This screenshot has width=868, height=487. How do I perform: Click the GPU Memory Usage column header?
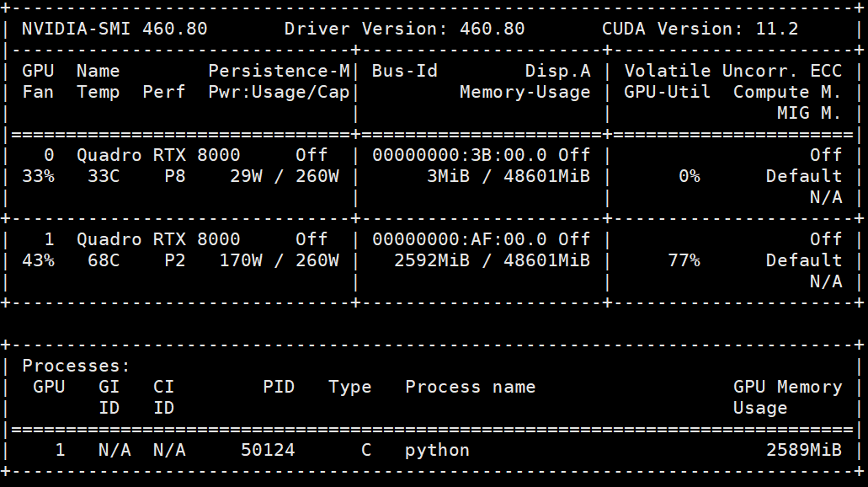[x=788, y=397]
